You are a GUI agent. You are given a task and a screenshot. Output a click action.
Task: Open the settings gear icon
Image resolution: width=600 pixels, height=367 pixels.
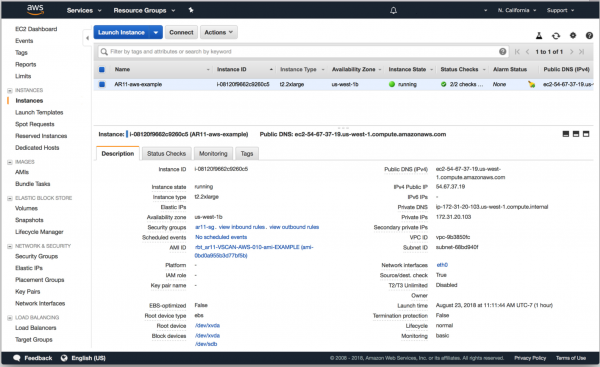[x=573, y=35]
